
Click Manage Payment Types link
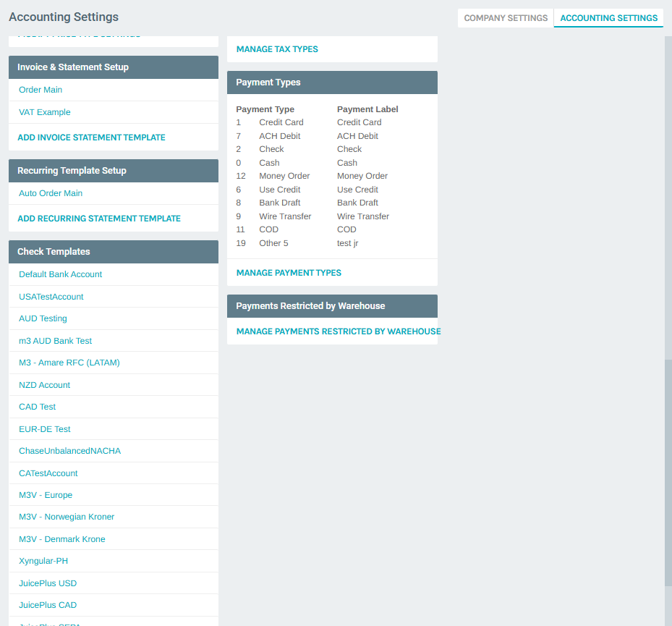[289, 273]
